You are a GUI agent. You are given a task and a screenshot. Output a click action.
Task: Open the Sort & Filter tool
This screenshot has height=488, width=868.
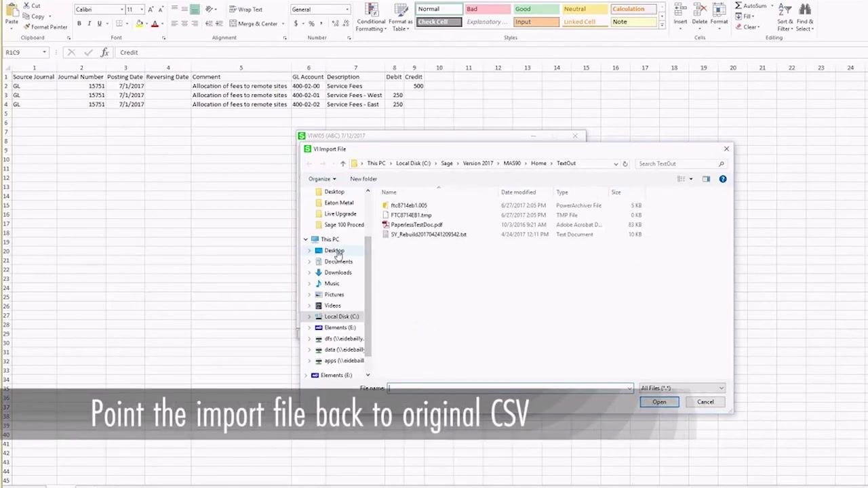click(x=785, y=18)
